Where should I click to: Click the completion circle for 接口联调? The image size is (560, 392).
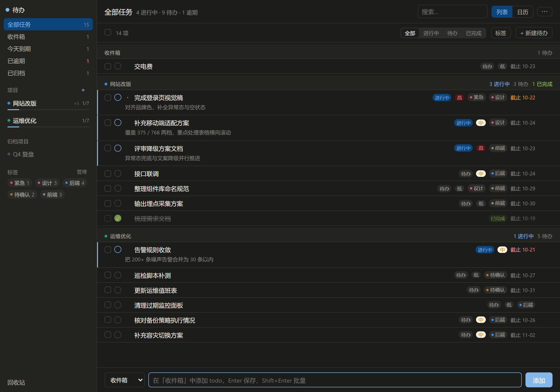pos(118,173)
